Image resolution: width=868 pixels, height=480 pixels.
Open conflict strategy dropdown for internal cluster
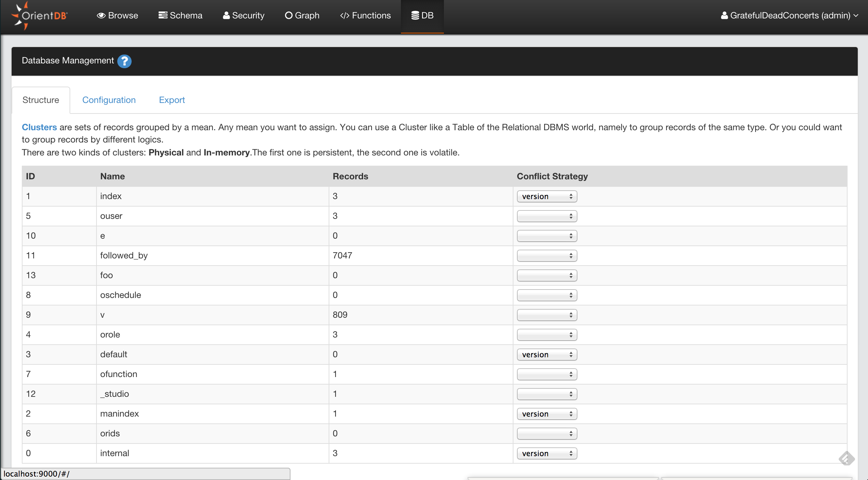point(547,453)
